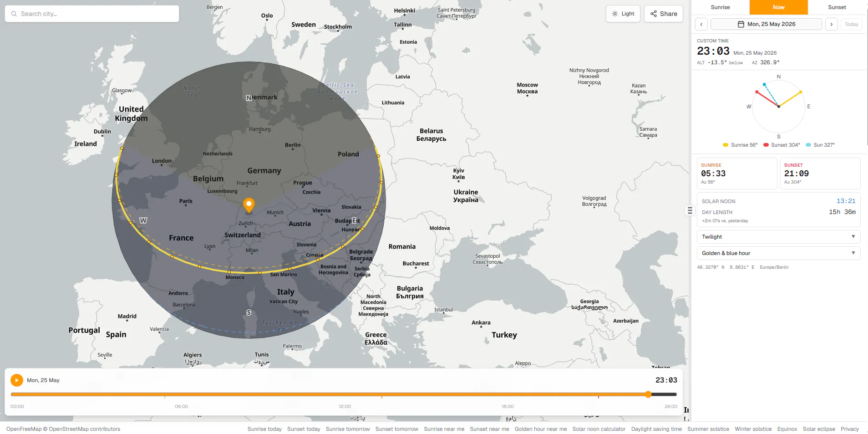Open the Winter solstice link
The width and height of the screenshot is (868, 434).
(753, 429)
